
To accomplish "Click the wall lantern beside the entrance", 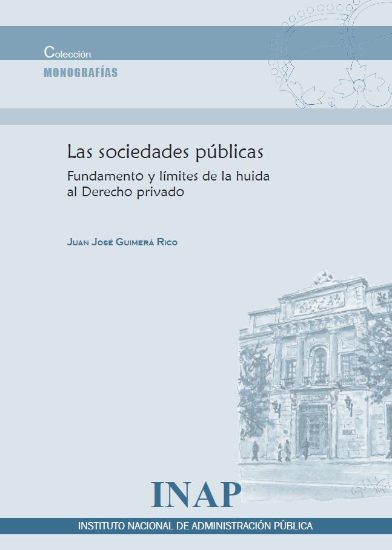I will [x=348, y=402].
